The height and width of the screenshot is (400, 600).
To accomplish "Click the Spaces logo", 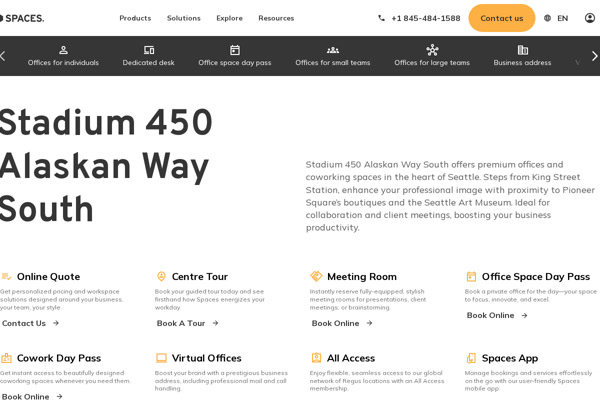I will [x=20, y=18].
